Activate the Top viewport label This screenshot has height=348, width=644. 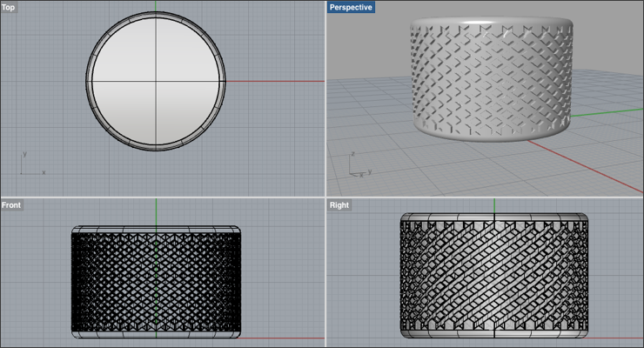9,7
